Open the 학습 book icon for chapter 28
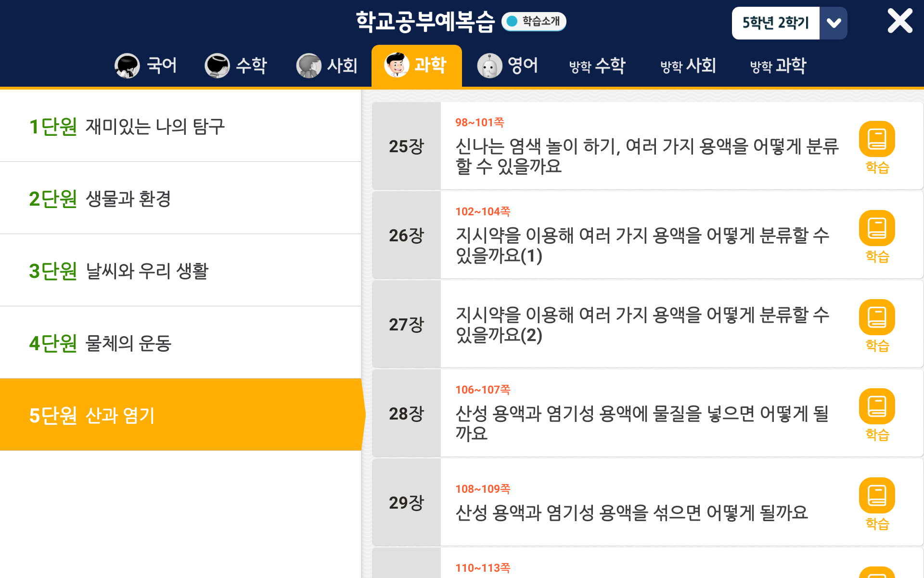924x578 pixels. [877, 407]
